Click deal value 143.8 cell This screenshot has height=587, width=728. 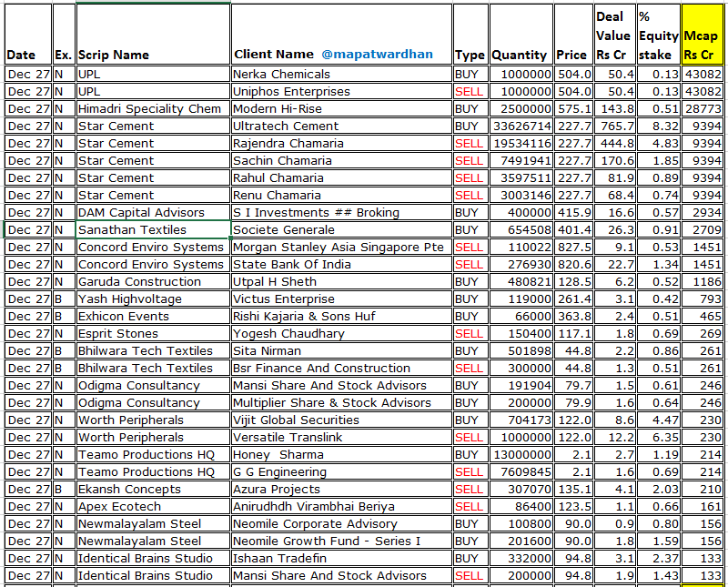615,108
